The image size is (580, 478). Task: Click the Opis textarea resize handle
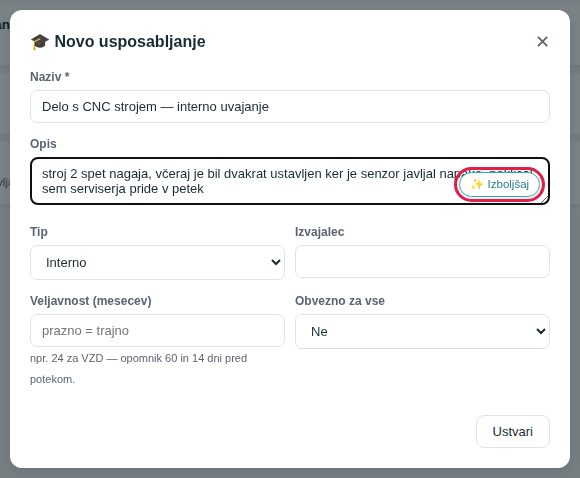544,199
